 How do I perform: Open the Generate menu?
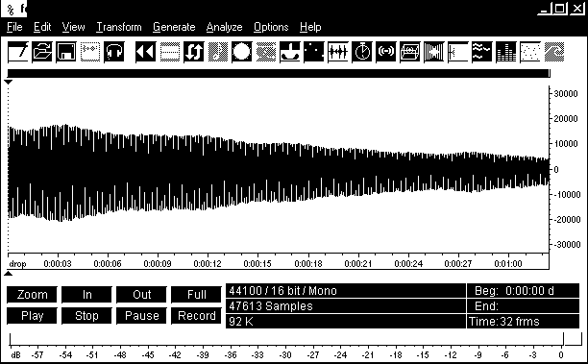click(x=174, y=27)
